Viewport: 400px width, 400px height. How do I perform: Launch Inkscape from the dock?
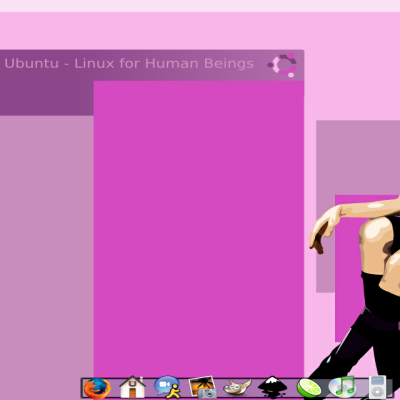click(273, 388)
